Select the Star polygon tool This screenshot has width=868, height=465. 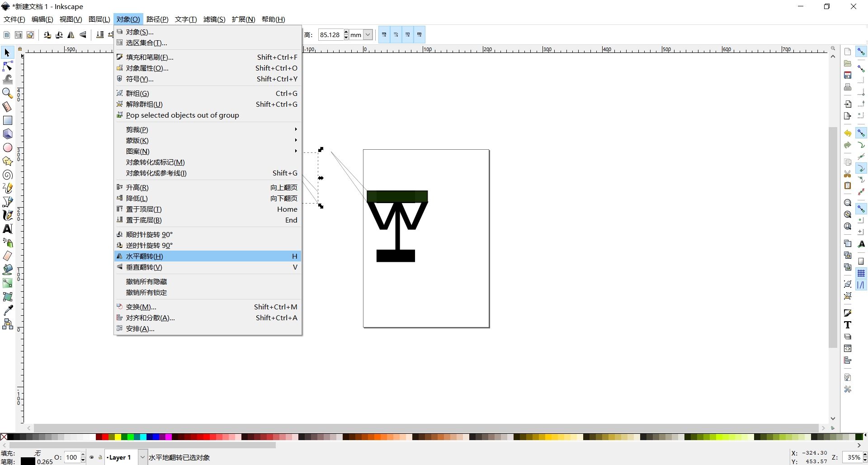click(x=7, y=161)
